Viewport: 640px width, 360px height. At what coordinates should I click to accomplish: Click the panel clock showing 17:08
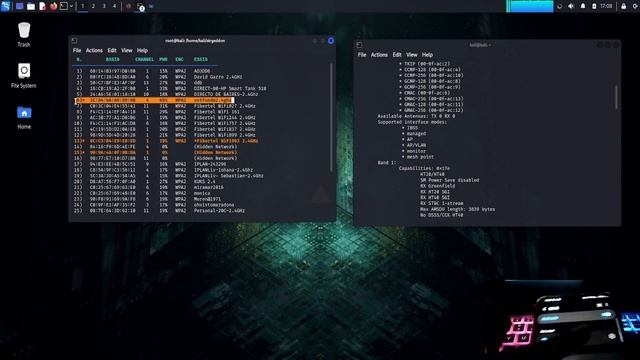tap(606, 6)
